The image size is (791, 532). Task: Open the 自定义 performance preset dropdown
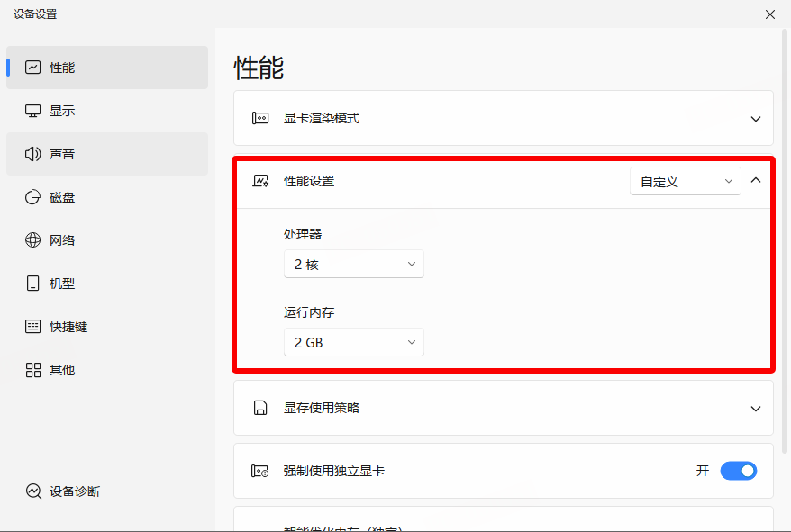(685, 182)
